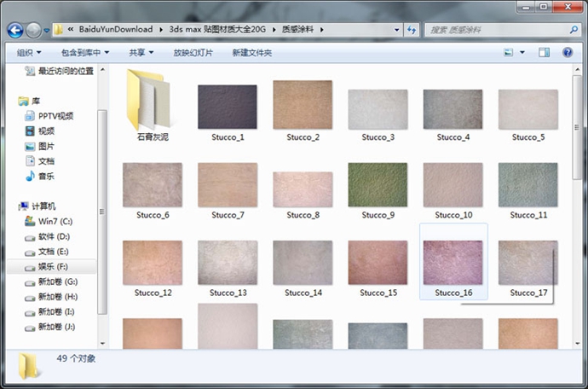Select Stucco_2 thumbnail
This screenshot has height=389, width=588.
(x=303, y=105)
